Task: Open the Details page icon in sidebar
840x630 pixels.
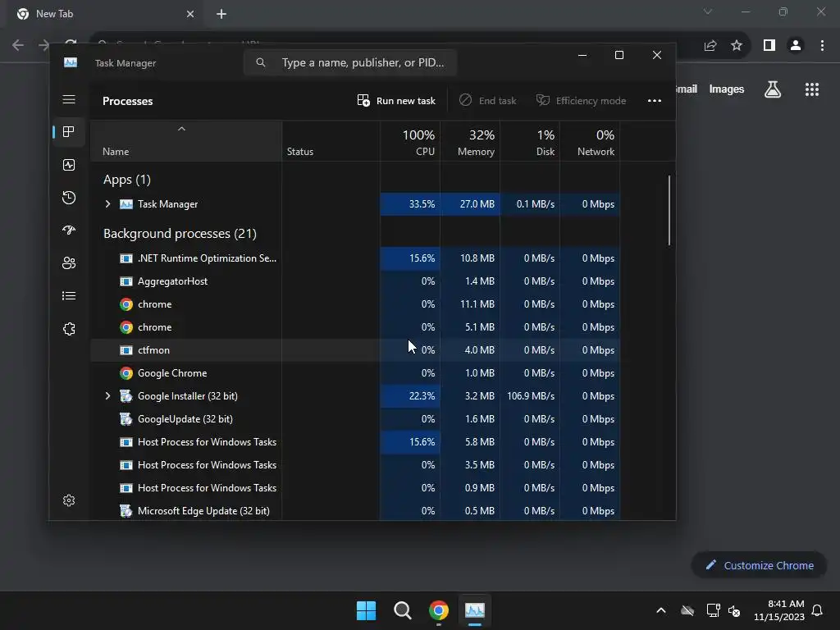Action: pyautogui.click(x=69, y=295)
